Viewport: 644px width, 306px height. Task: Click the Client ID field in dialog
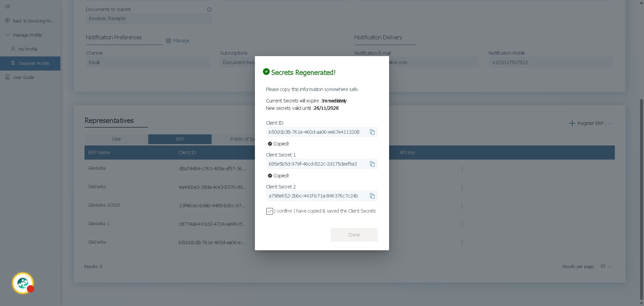pyautogui.click(x=322, y=132)
